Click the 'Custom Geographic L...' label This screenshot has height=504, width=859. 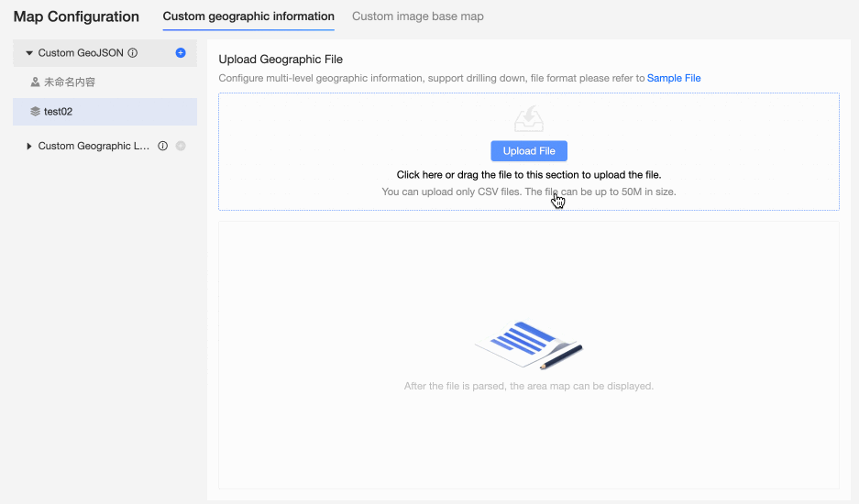point(94,146)
